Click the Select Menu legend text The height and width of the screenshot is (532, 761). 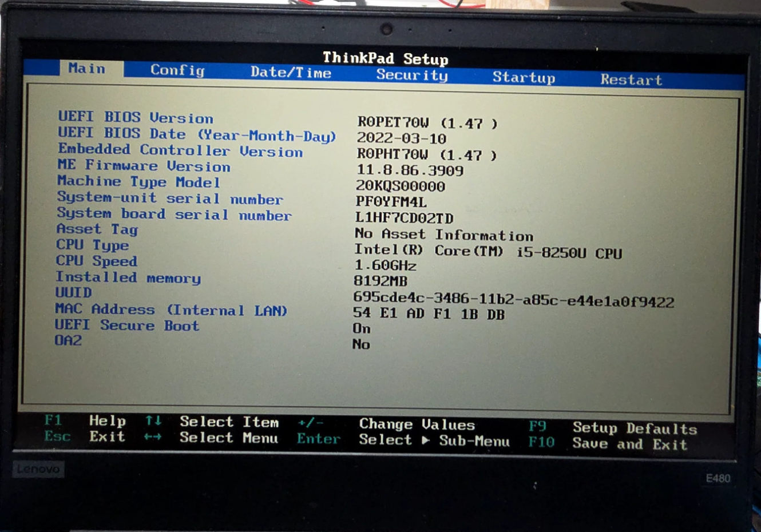(x=229, y=438)
